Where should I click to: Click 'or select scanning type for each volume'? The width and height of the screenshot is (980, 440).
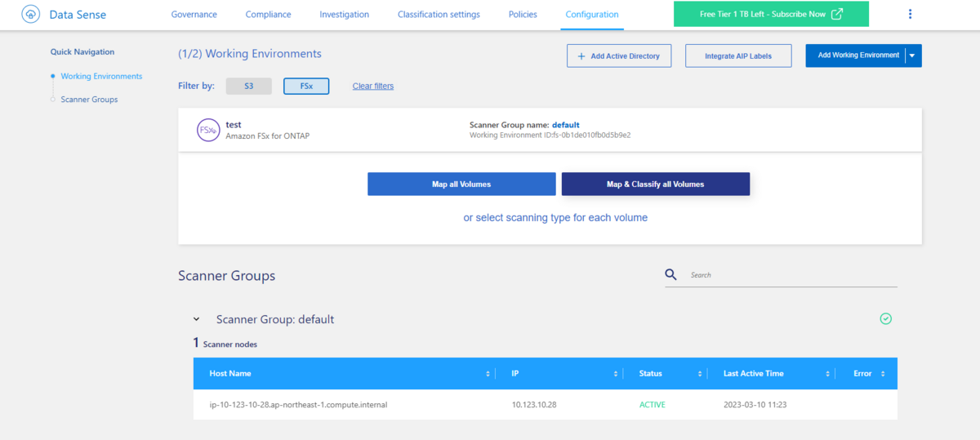click(555, 218)
